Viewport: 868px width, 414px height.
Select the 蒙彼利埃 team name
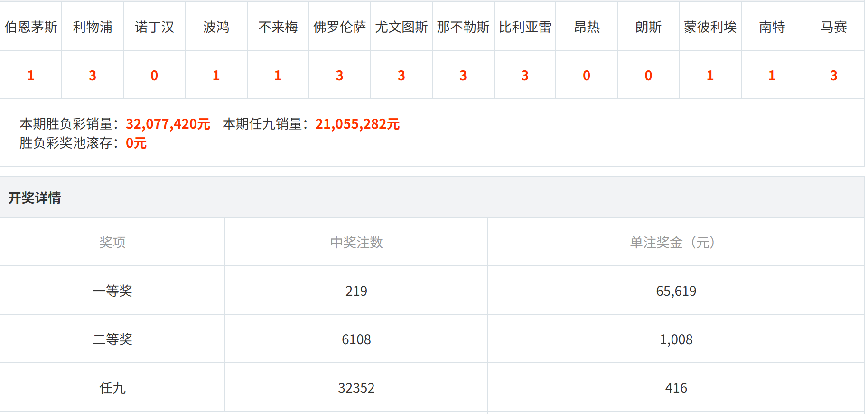click(710, 27)
